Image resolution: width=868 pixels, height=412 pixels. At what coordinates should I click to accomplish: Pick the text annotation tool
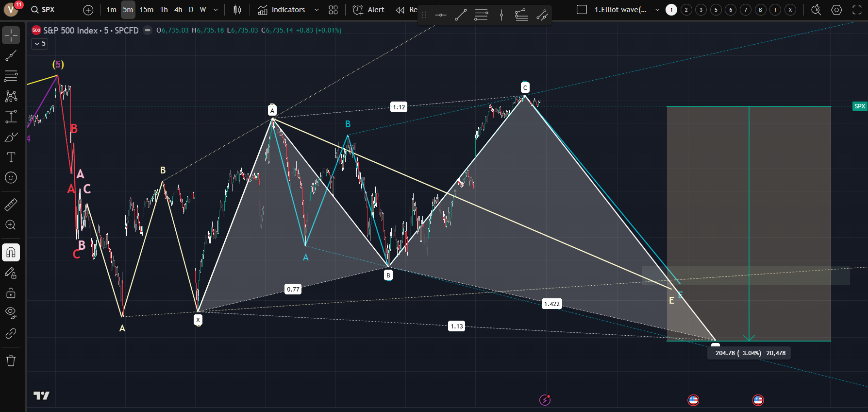11,157
